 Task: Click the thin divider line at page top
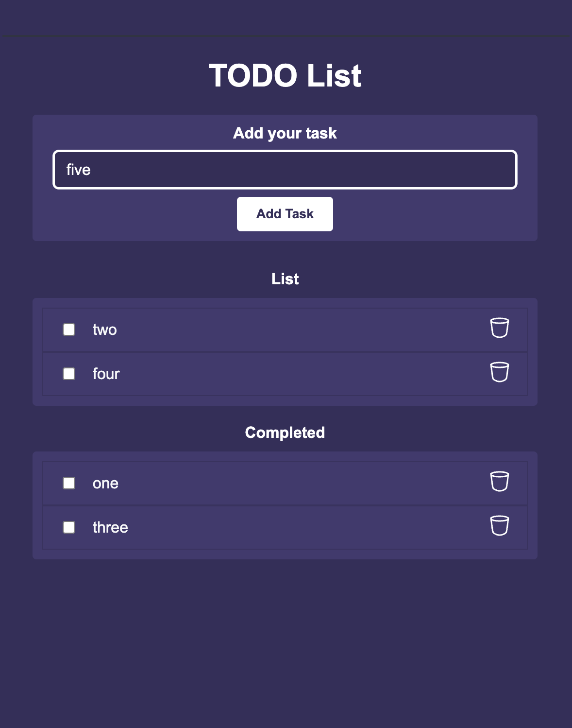point(286,35)
